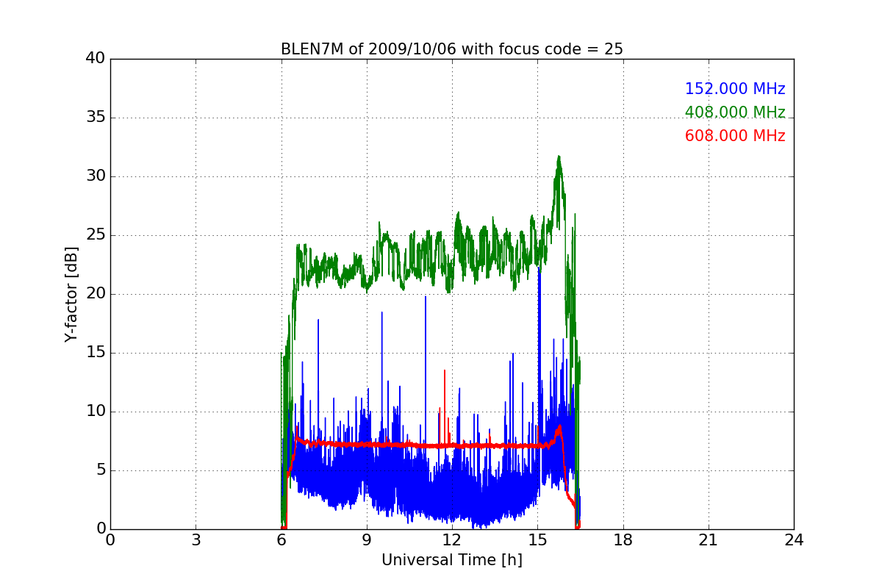882x588 pixels.
Task: Click the y-axis tick label 25
Action: pyautogui.click(x=96, y=235)
